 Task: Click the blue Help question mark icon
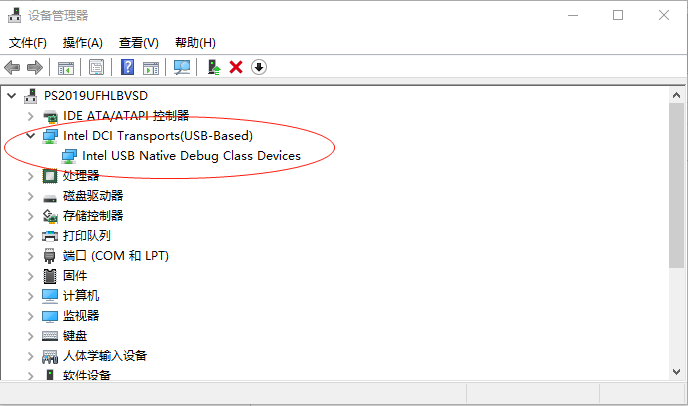pos(127,68)
